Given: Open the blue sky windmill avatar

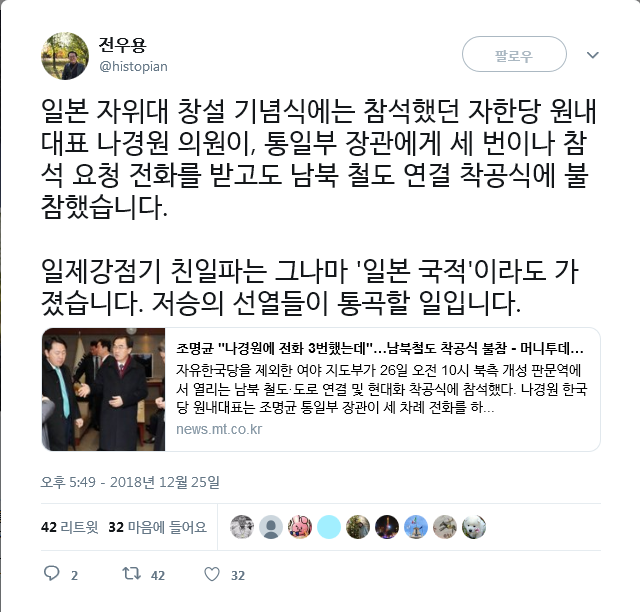Looking at the screenshot, I should (x=416, y=527).
